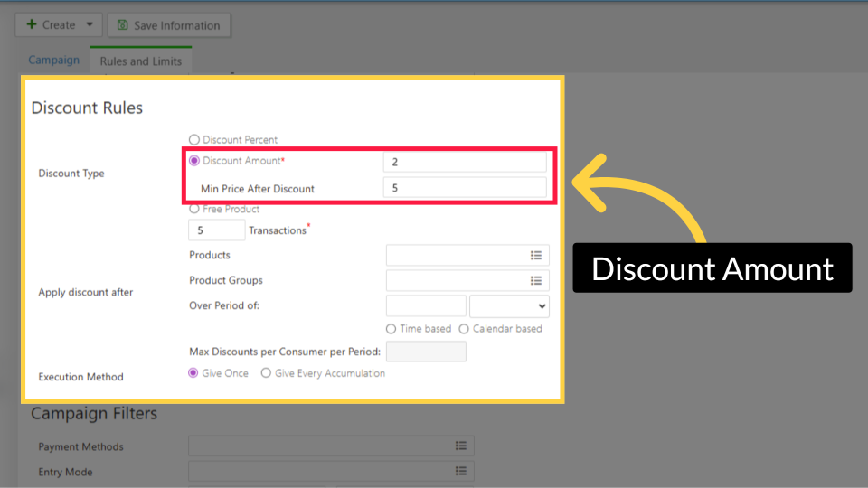Image resolution: width=868 pixels, height=488 pixels.
Task: Click the Save Information button
Action: (x=169, y=25)
